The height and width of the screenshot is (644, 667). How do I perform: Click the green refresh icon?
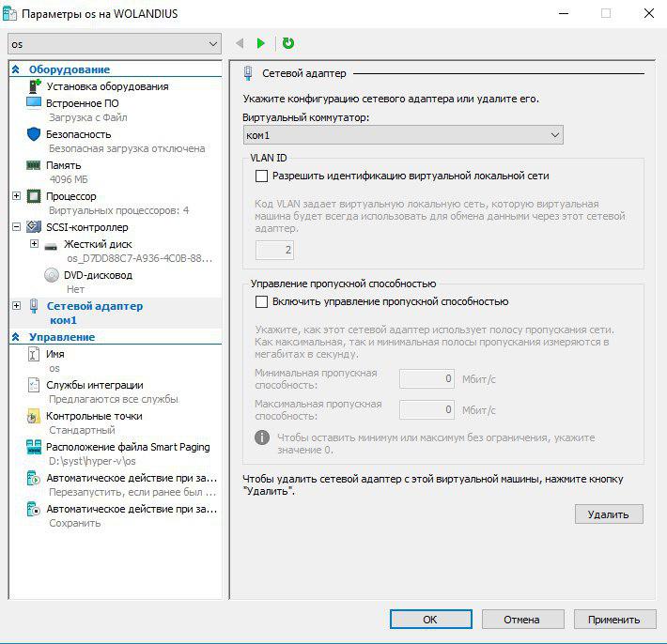click(288, 43)
